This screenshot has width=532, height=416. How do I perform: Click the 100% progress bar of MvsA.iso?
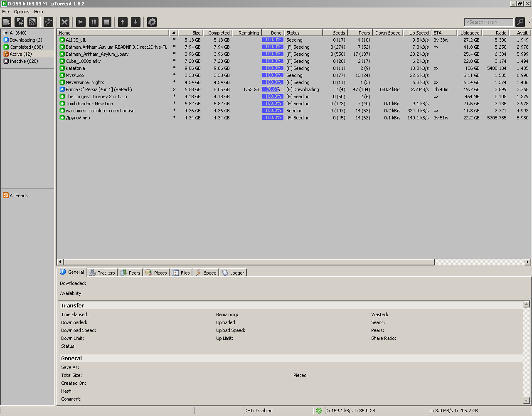click(273, 75)
